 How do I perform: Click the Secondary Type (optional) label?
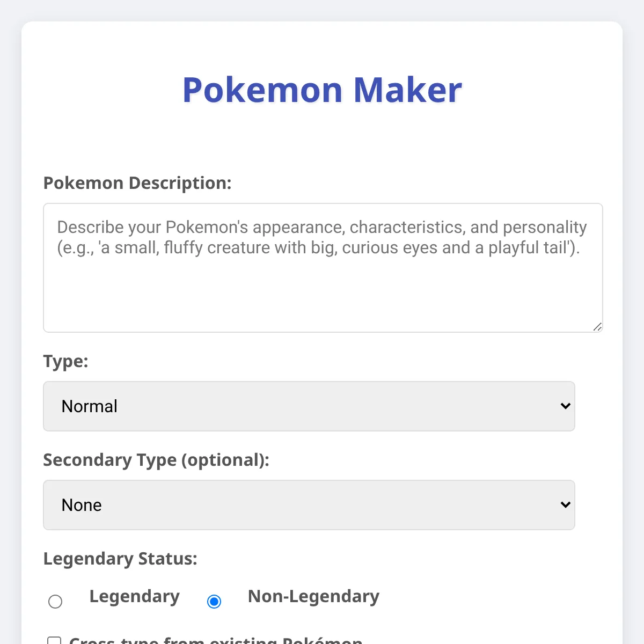tap(156, 460)
